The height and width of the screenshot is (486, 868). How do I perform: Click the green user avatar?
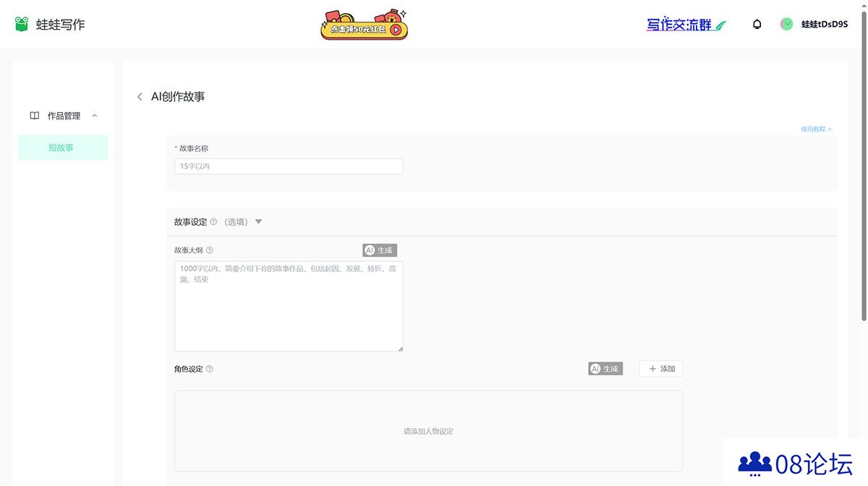(x=786, y=24)
